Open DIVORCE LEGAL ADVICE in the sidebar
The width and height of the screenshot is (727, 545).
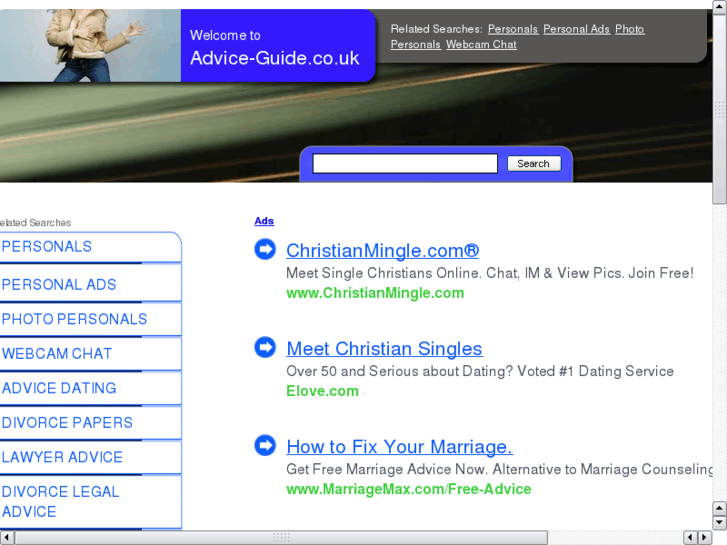90,502
